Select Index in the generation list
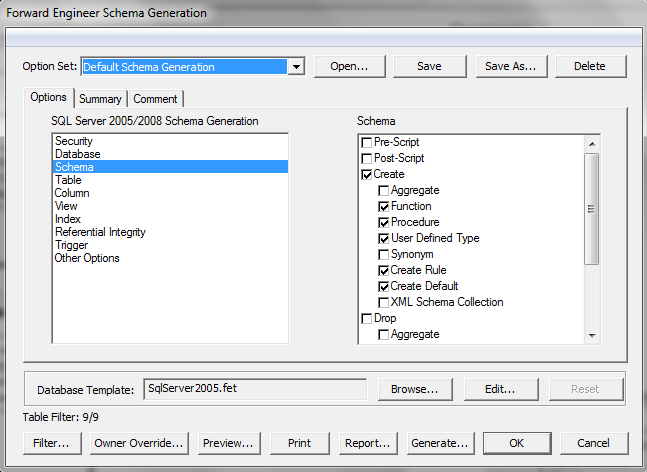Image resolution: width=647 pixels, height=472 pixels. 170,219
